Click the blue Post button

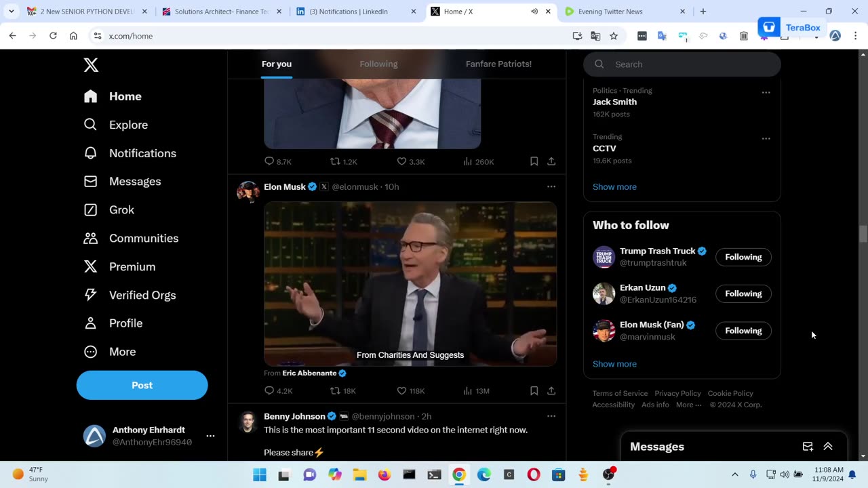tap(142, 385)
